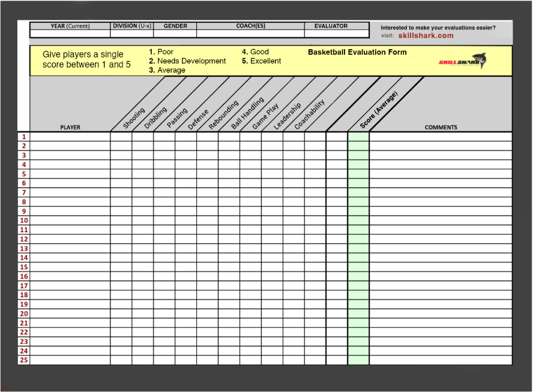Select row number 13
This screenshot has height=392, width=533.
pos(24,249)
